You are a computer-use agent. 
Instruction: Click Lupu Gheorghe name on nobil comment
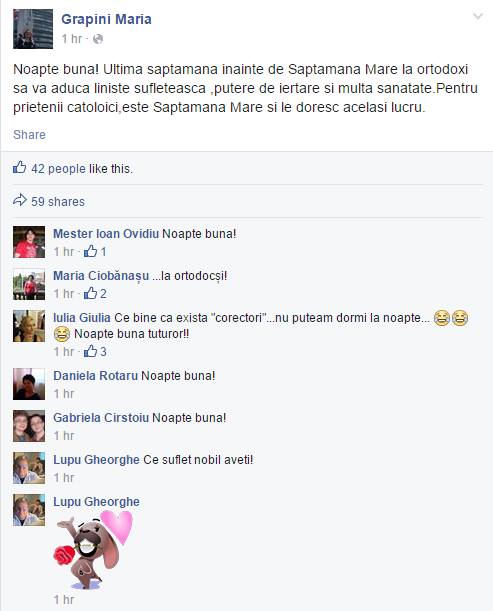click(x=96, y=459)
